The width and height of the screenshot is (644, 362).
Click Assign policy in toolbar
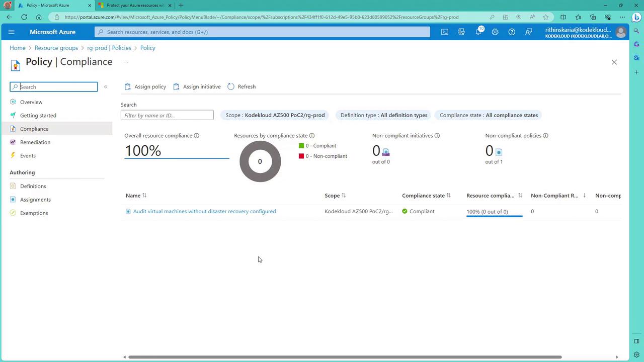[x=145, y=86]
